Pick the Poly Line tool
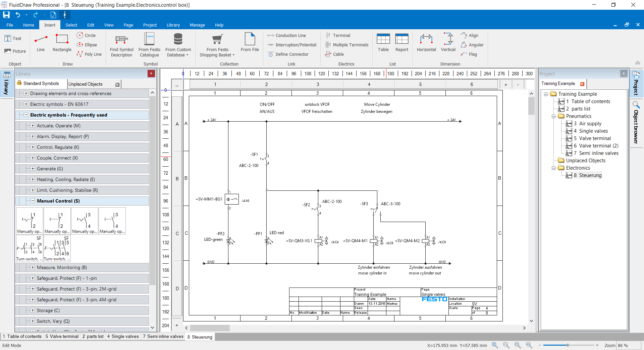 89,54
